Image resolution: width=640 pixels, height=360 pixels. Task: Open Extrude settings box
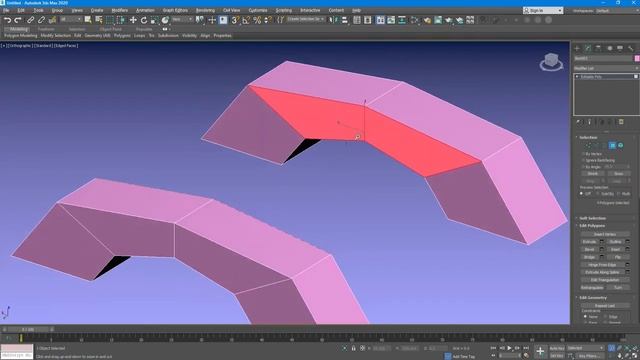[602, 242]
